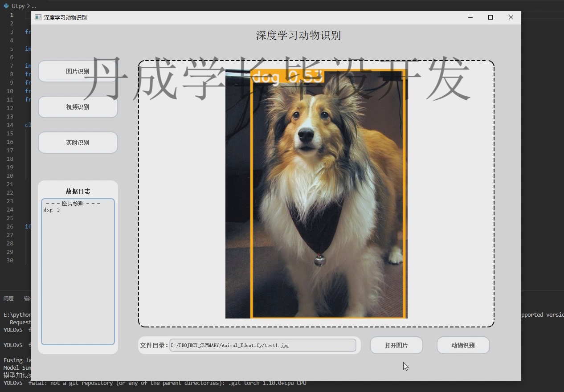Open the breadcrumb ellipsis next to UI.py
The height and width of the screenshot is (392, 564).
pos(33,6)
